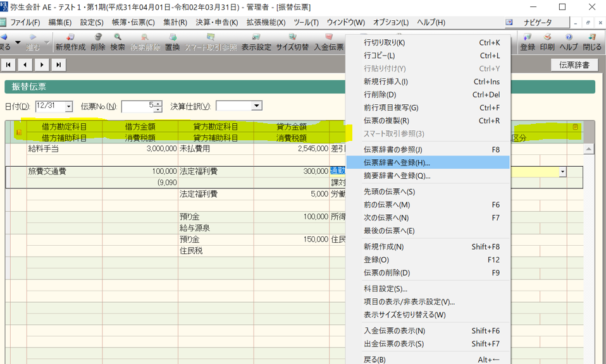Screen dimensions: 606x364
Task: Click the 置換 replace toolbar icon
Action: click(x=172, y=42)
